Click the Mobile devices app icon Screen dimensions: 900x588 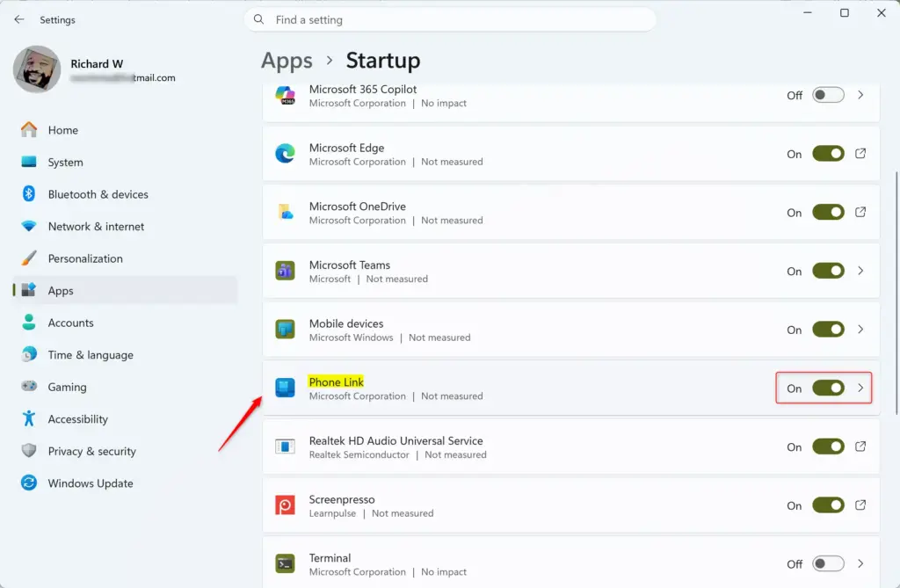(x=285, y=330)
